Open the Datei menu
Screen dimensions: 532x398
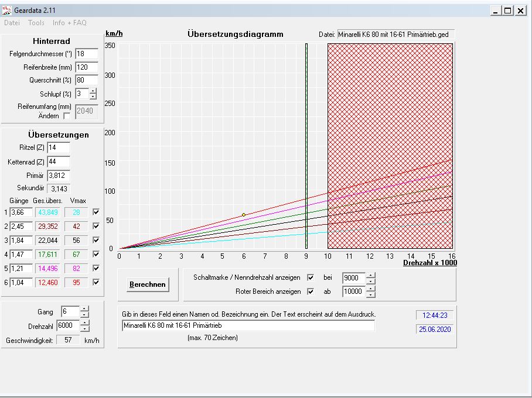tap(12, 23)
